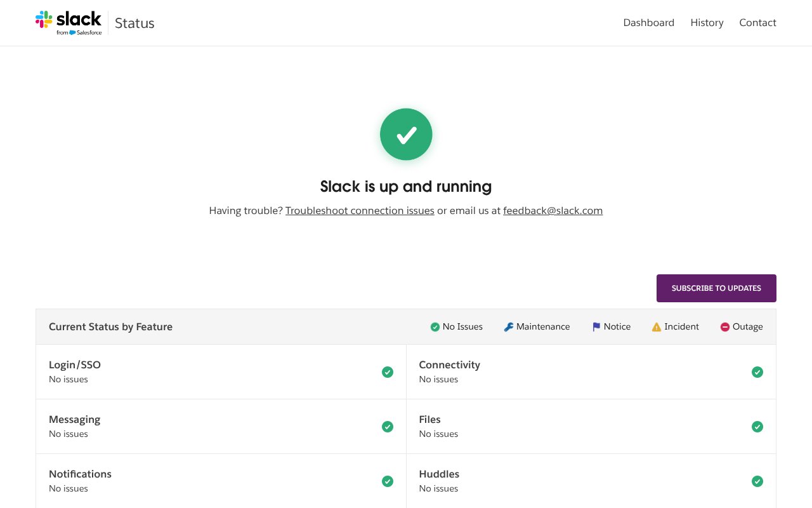The height and width of the screenshot is (508, 812).
Task: Click the green No Issues legend icon
Action: point(435,327)
